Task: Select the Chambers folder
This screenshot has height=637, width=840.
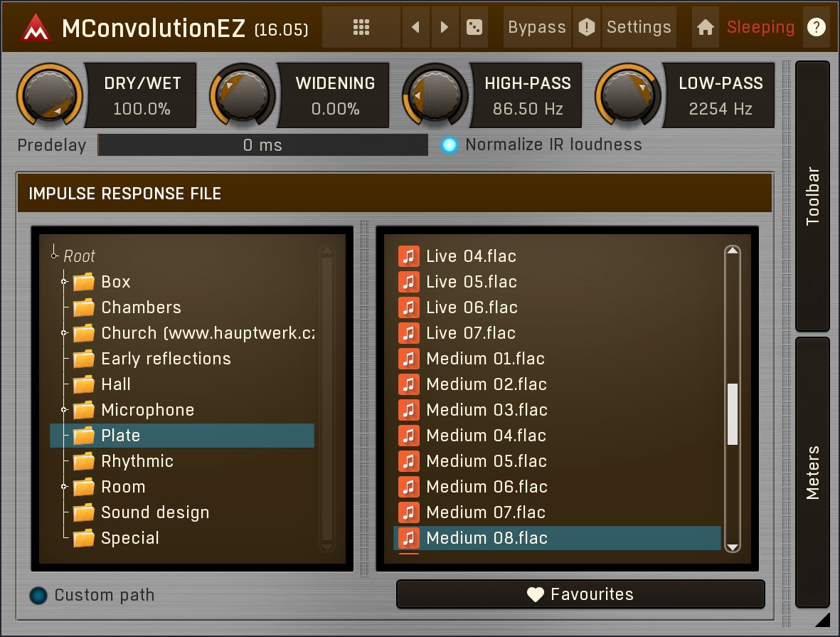Action: click(182, 307)
